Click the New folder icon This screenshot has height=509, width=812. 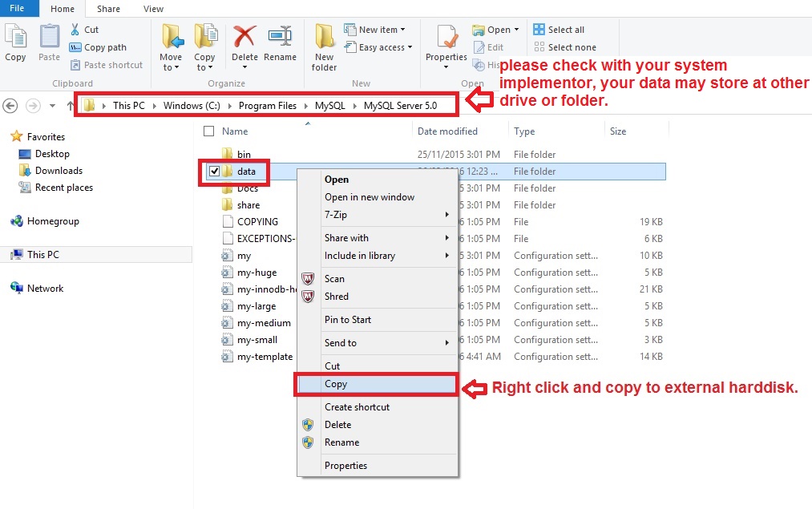point(324,38)
